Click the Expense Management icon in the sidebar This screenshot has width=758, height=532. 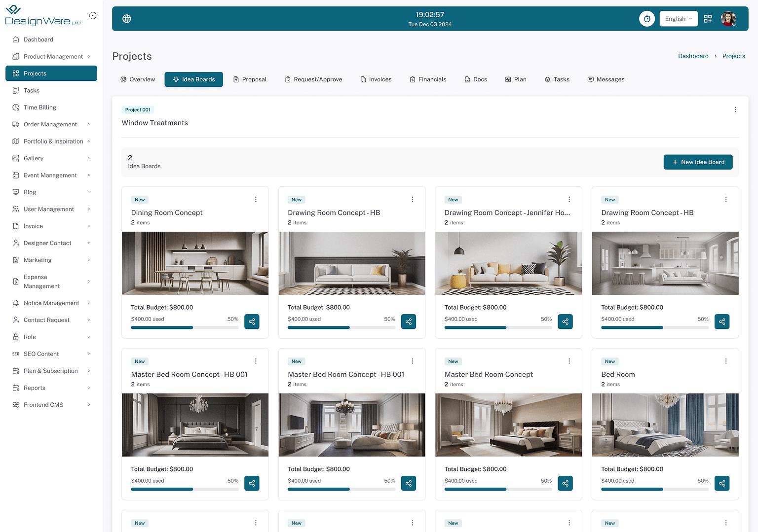16,282
